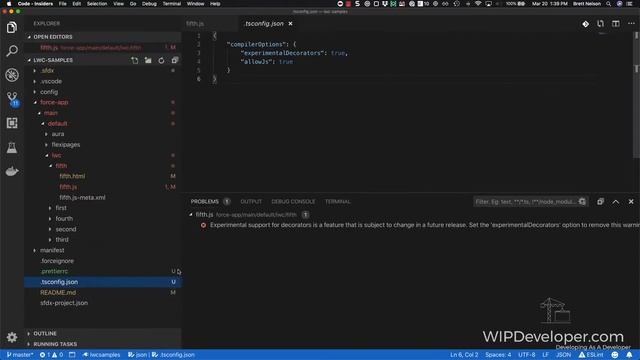
Task: Collapse the lwc folder
Action: pyautogui.click(x=56, y=155)
